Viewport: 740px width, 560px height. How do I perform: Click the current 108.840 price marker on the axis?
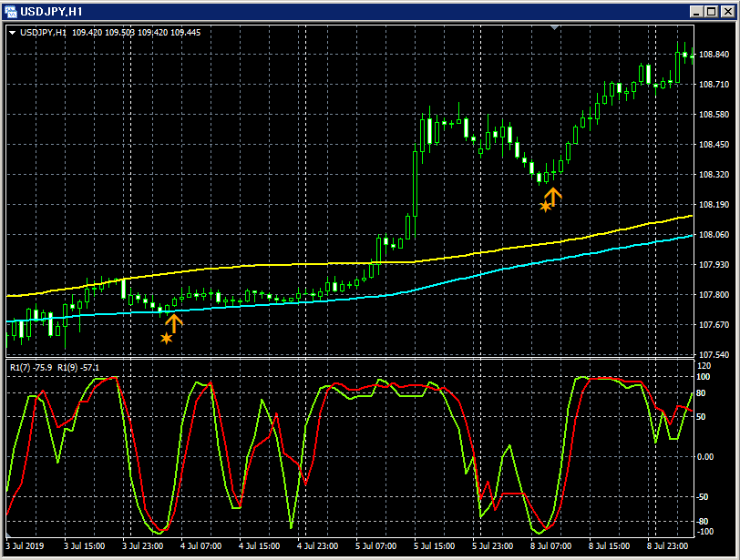click(714, 54)
